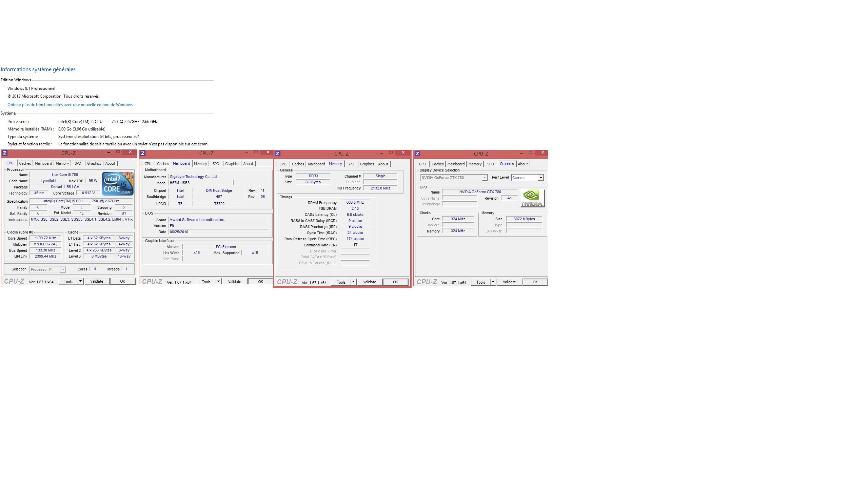This screenshot has height=488, width=868.
Task: Click the NVIDIA logo in Graphics window
Action: [532, 198]
